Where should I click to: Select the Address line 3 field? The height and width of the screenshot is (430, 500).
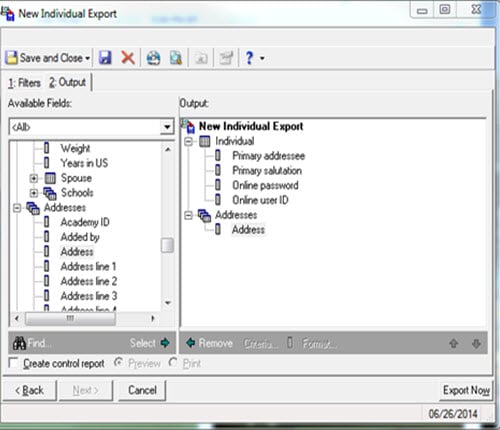click(x=89, y=296)
